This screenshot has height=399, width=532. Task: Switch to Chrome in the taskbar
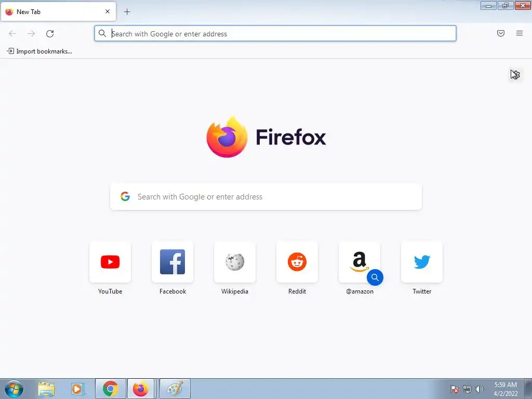111,389
